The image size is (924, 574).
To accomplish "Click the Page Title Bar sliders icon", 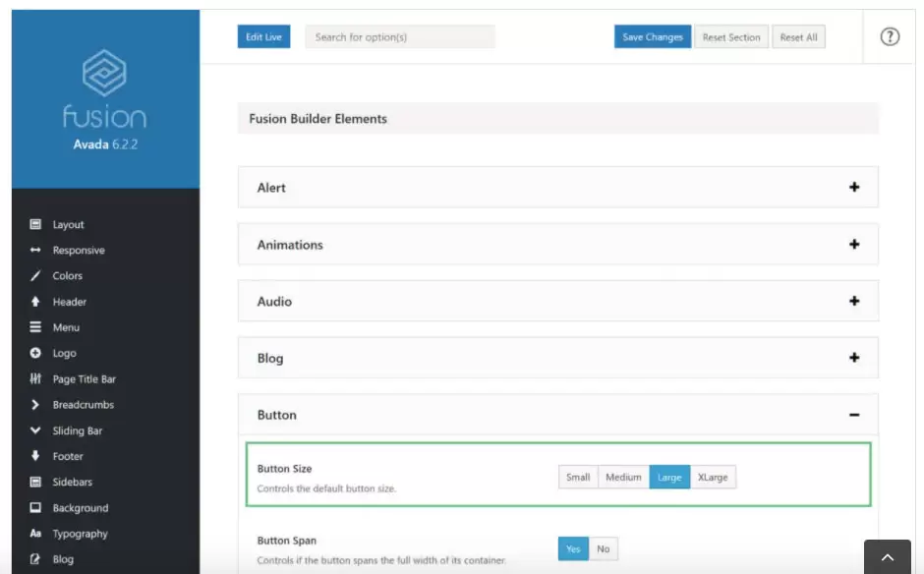I will point(35,378).
